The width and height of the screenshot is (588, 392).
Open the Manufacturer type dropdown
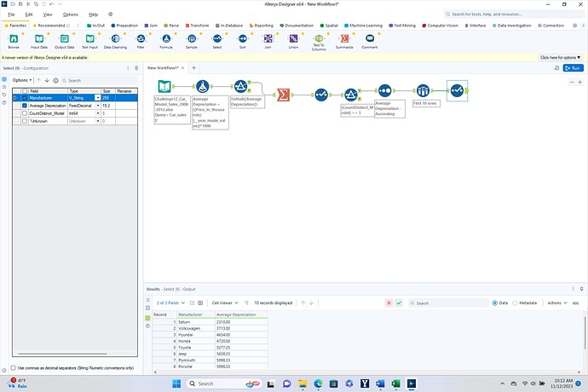click(98, 98)
